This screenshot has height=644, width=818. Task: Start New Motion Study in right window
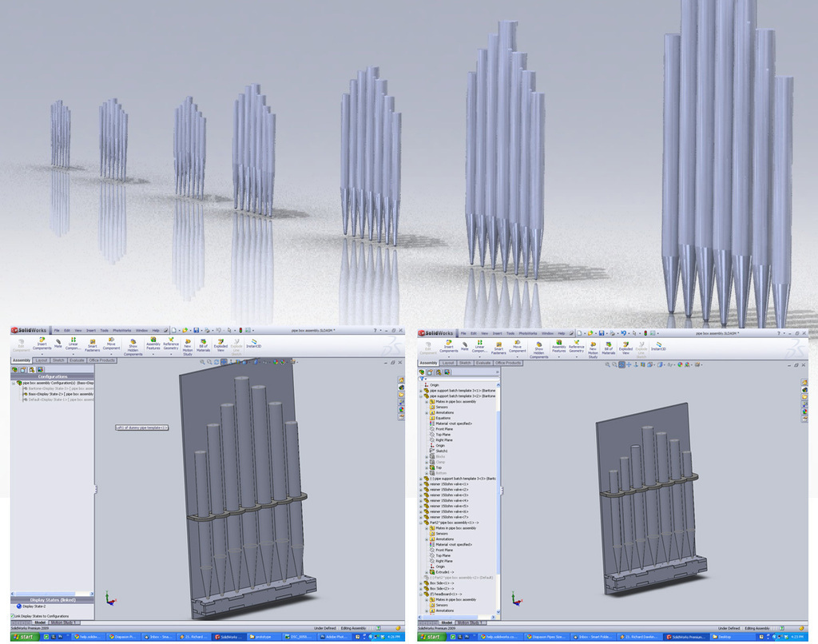click(x=593, y=348)
